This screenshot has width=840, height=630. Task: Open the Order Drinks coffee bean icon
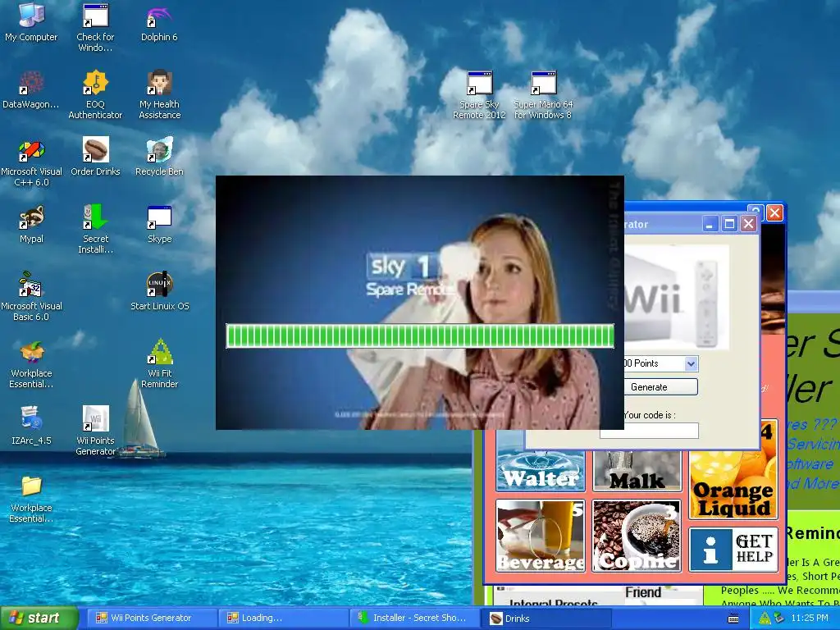tap(95, 157)
